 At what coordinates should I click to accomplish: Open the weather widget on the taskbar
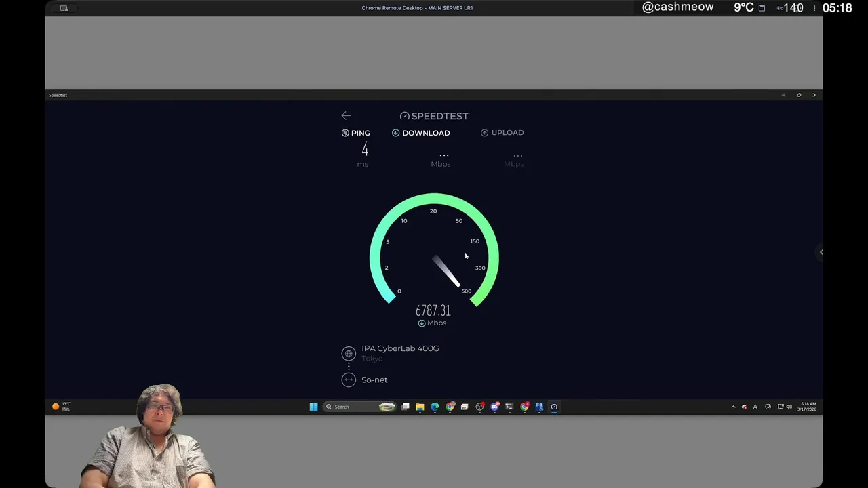pyautogui.click(x=61, y=407)
